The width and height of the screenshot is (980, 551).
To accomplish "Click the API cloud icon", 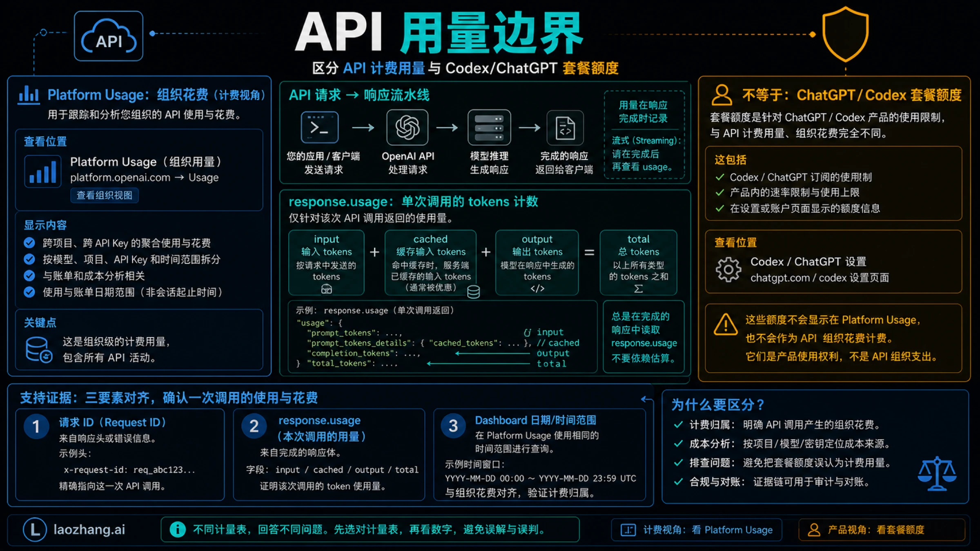I will point(109,36).
